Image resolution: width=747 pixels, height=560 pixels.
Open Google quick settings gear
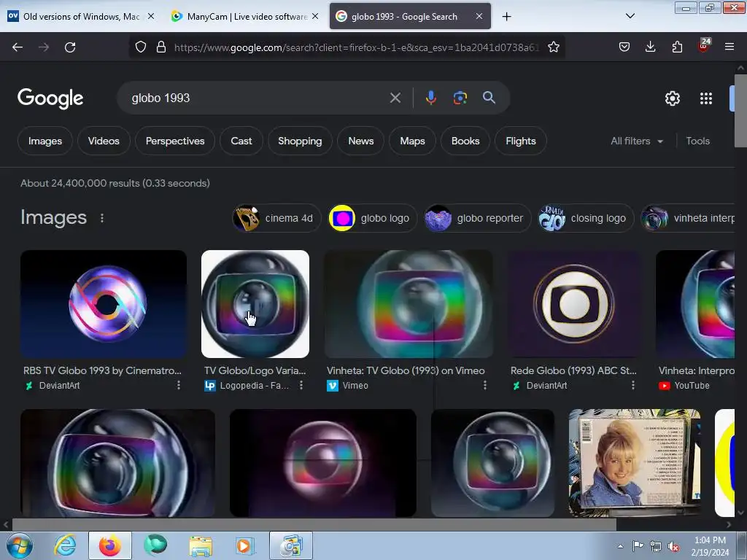pos(672,98)
